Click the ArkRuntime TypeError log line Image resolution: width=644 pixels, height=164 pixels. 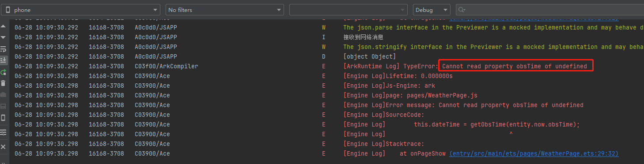click(465, 66)
